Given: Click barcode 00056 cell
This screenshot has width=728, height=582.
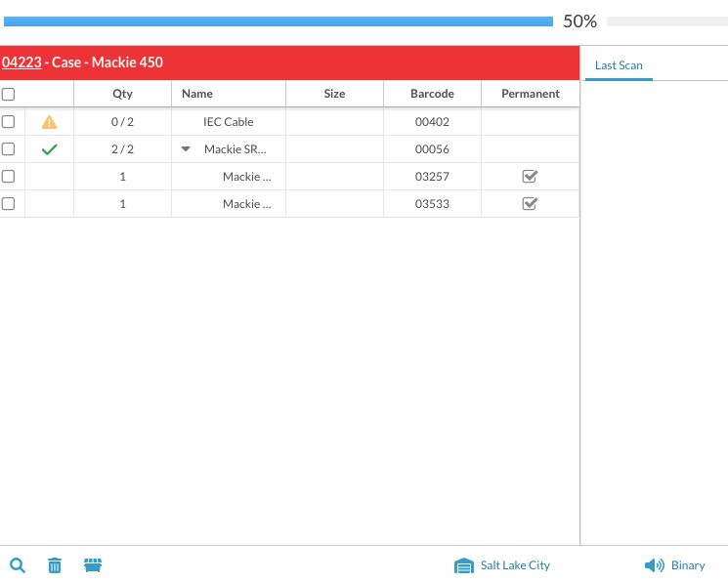Looking at the screenshot, I should tap(432, 149).
